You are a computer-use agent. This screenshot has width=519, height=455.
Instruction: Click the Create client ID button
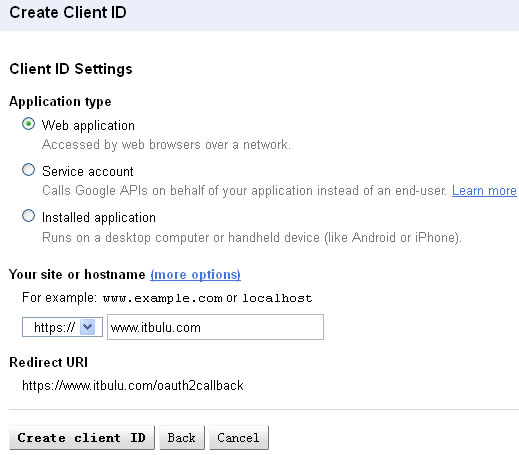pos(82,437)
